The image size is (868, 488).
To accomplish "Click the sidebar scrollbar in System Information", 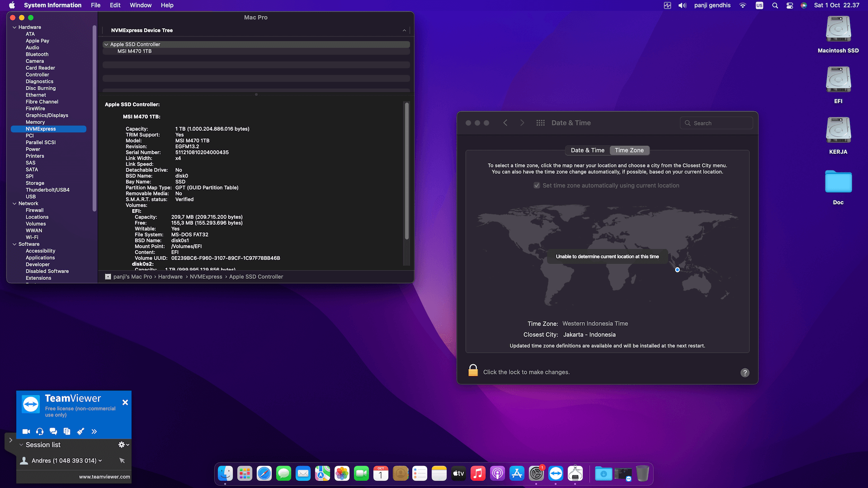I will coord(94,118).
